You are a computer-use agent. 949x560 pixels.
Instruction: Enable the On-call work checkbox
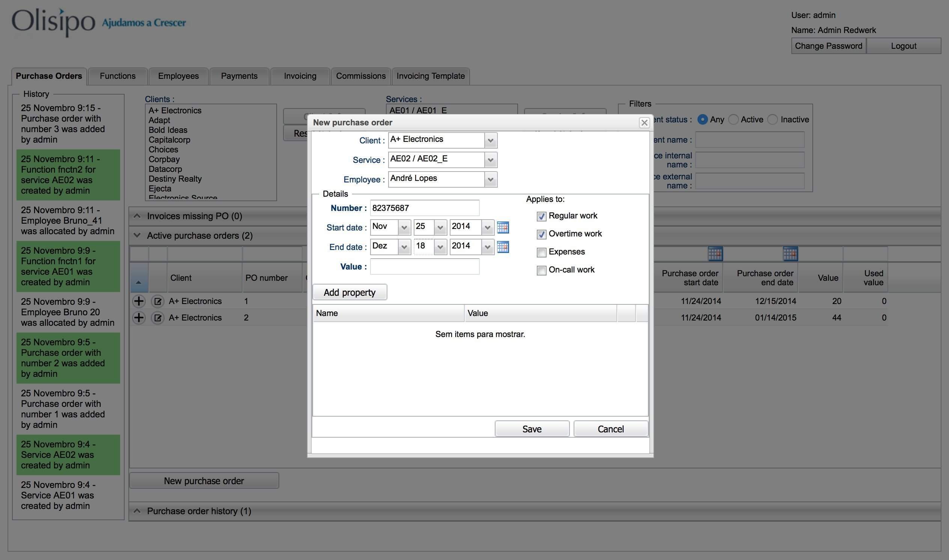[x=541, y=271]
